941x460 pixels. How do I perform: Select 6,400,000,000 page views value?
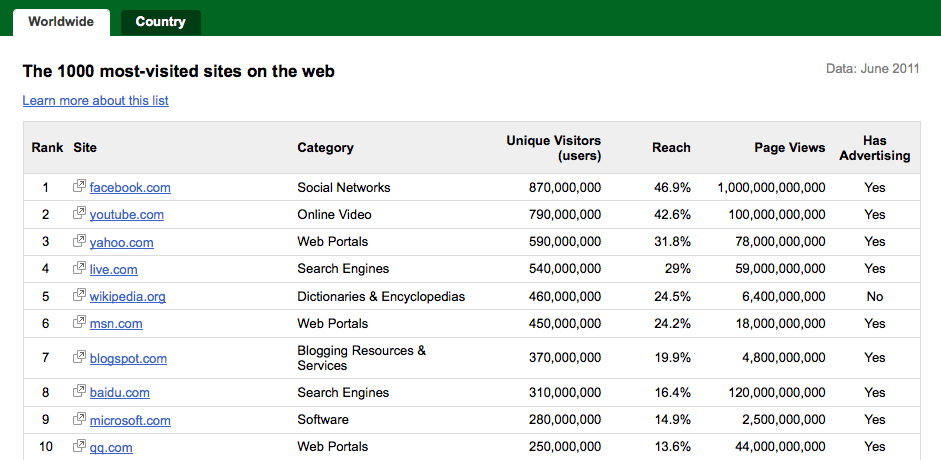784,297
